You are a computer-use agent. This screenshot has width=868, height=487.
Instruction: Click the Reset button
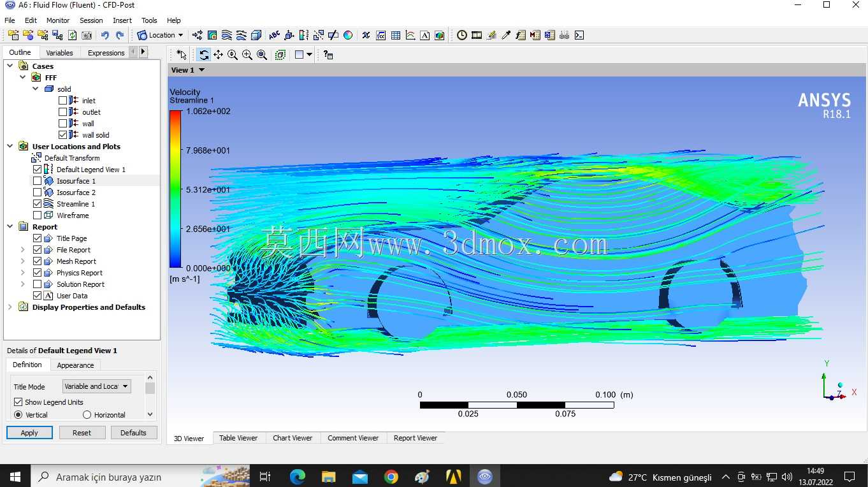coord(82,433)
